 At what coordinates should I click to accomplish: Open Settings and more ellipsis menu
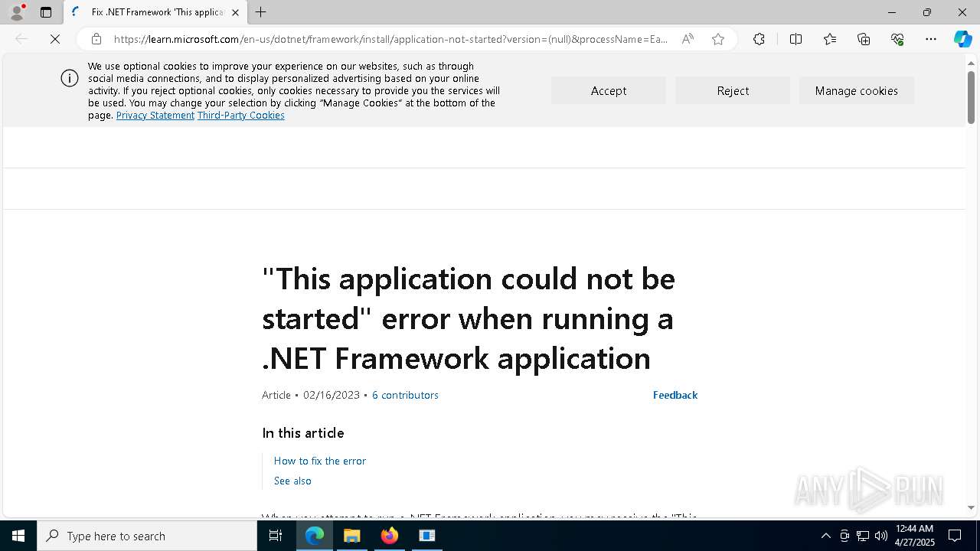pyautogui.click(x=931, y=39)
